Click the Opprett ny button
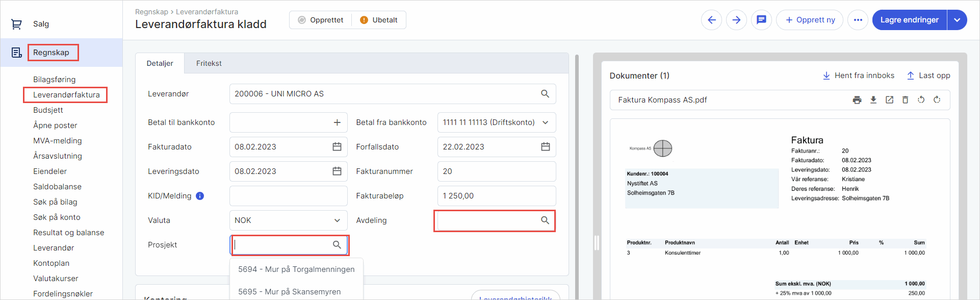Viewport: 980px width, 300px height. coord(810,20)
